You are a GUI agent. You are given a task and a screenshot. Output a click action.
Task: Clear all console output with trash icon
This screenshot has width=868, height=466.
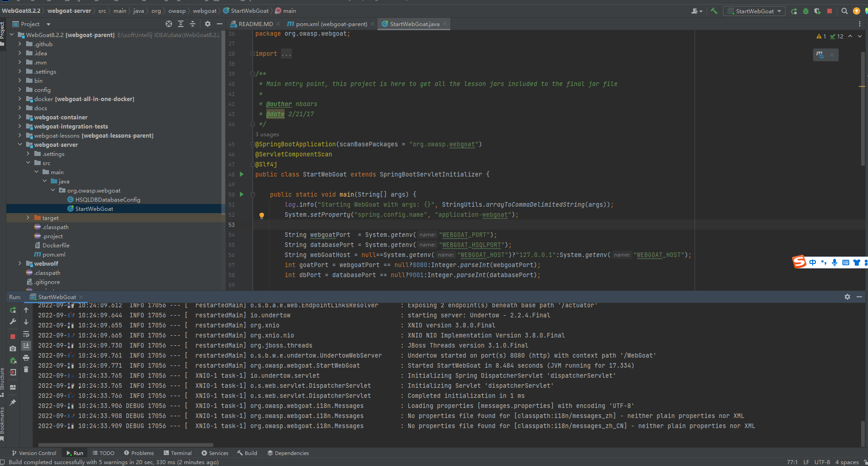pyautogui.click(x=26, y=370)
